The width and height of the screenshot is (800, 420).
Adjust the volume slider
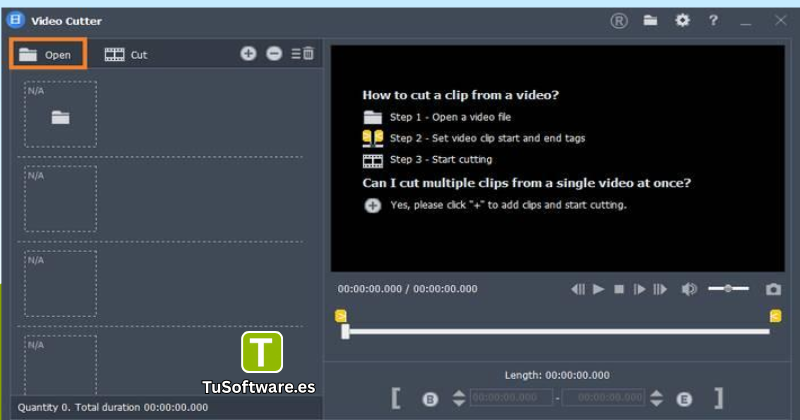(x=729, y=288)
